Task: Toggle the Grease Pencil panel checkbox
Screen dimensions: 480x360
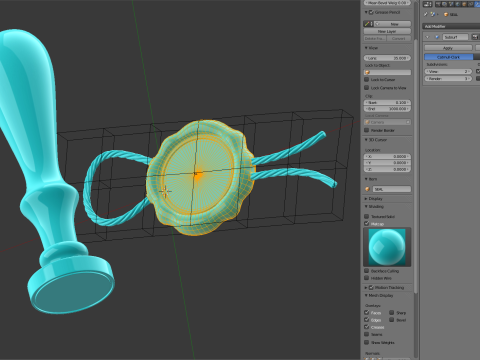Action: point(371,12)
